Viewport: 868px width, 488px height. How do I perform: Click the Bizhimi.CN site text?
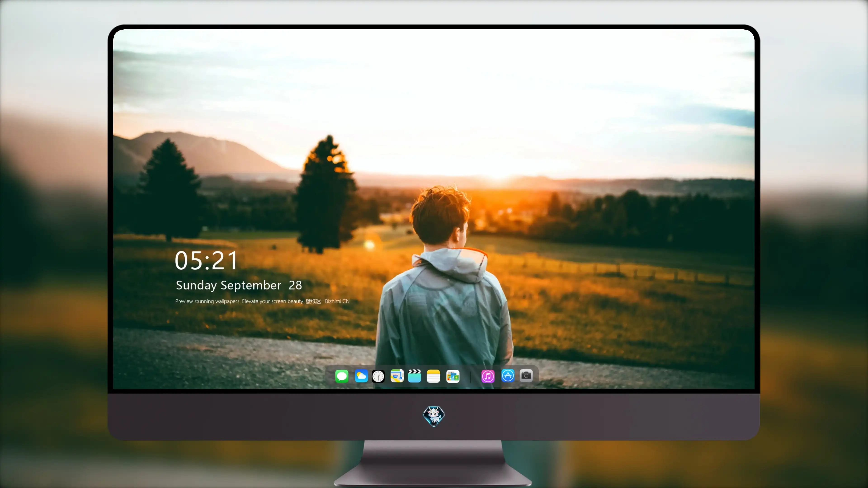pyautogui.click(x=337, y=301)
